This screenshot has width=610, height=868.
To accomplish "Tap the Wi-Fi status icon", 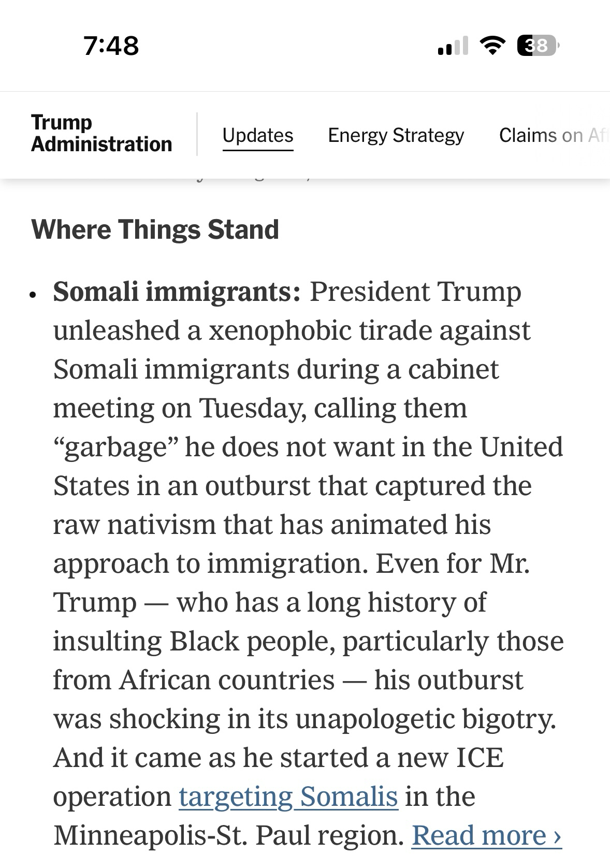I will [492, 46].
